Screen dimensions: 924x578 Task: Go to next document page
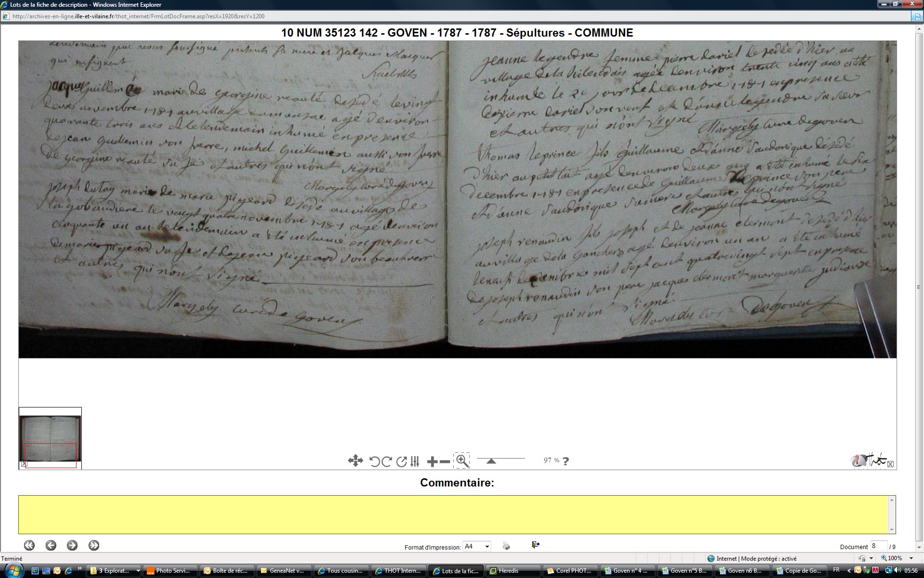[x=72, y=545]
